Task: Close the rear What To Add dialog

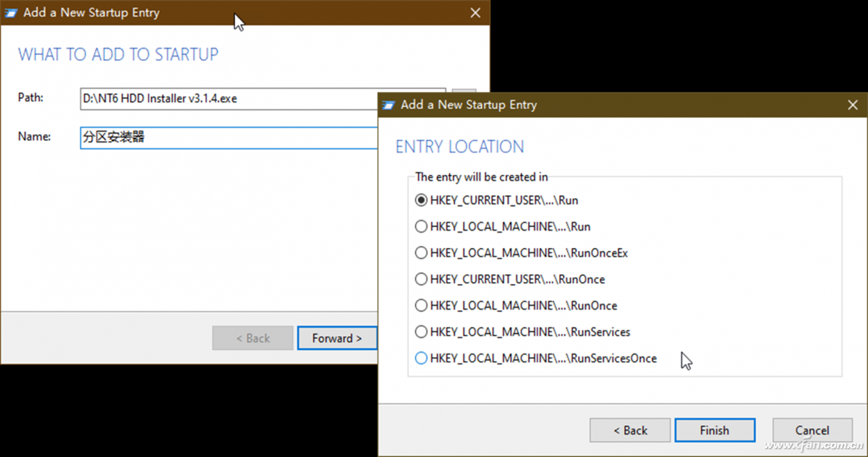Action: pos(475,13)
